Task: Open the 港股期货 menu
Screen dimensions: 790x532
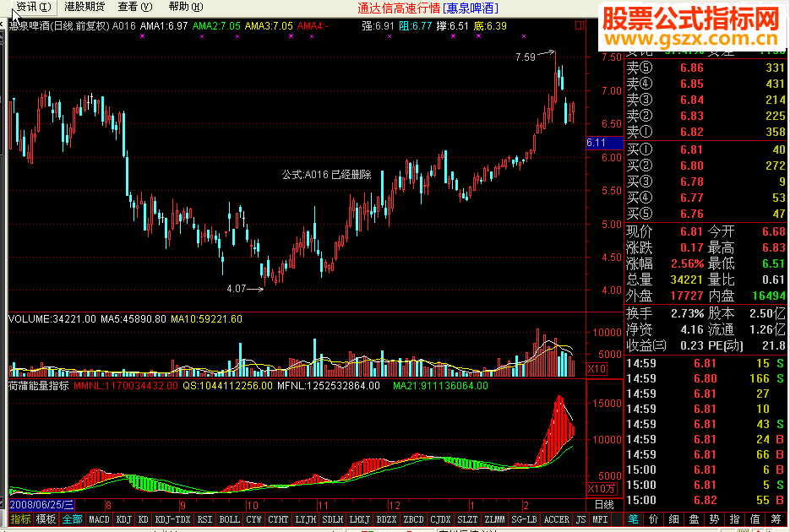Action: coord(84,7)
